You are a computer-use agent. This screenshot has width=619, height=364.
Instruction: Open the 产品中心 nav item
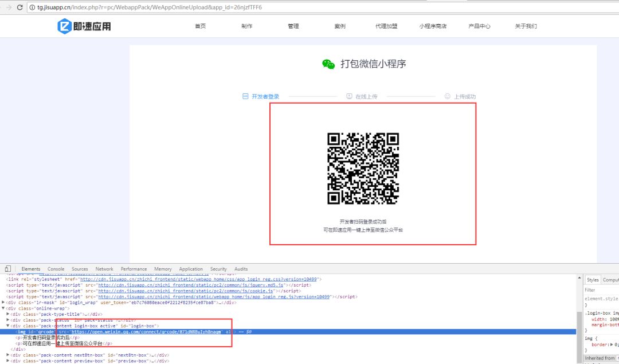pos(480,26)
